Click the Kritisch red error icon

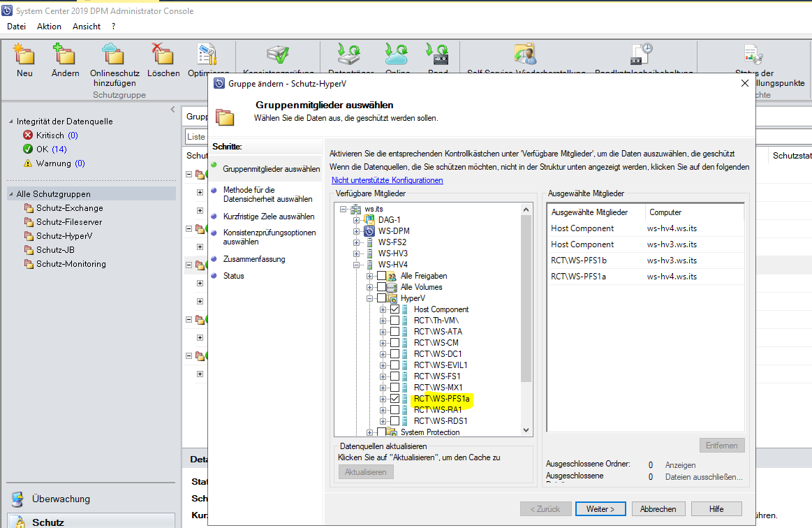(x=28, y=135)
